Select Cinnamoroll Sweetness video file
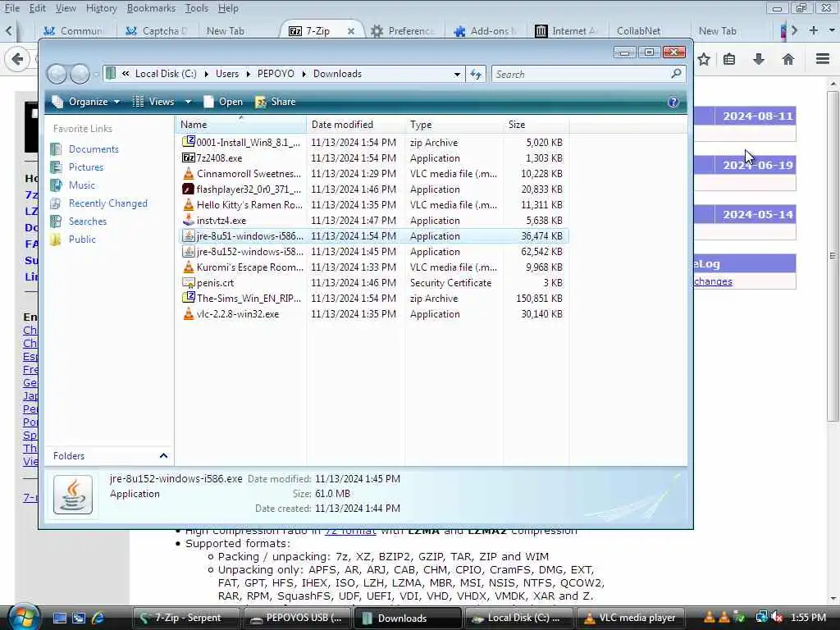Viewport: 840px width, 630px height. (x=373, y=174)
